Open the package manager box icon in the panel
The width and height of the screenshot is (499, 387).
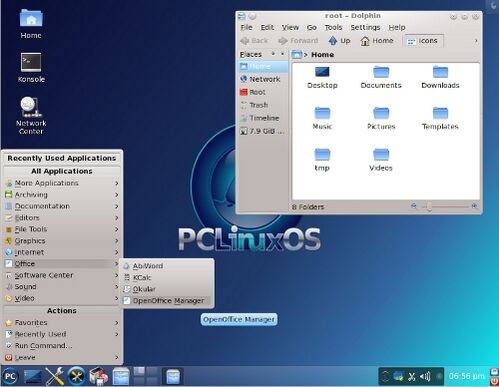click(x=98, y=376)
